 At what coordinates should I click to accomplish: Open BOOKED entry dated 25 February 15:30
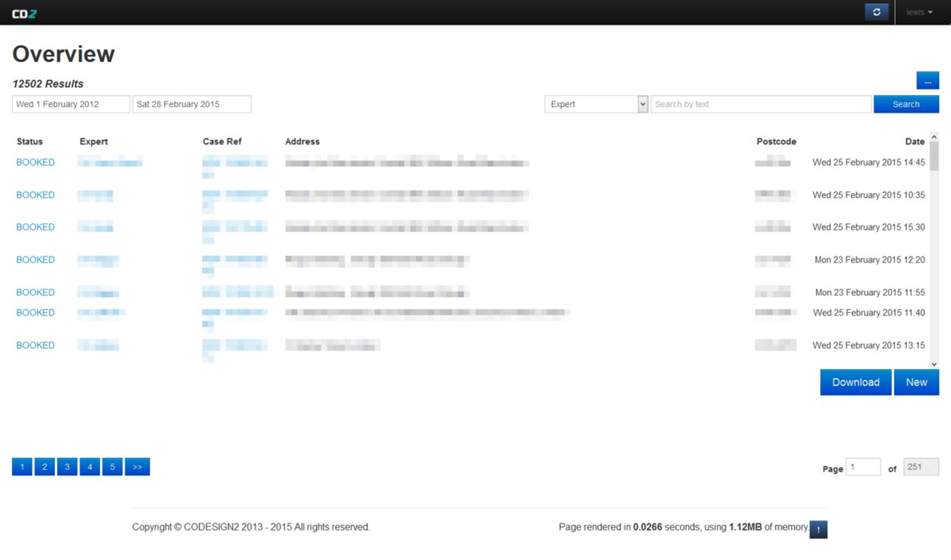pyautogui.click(x=36, y=227)
